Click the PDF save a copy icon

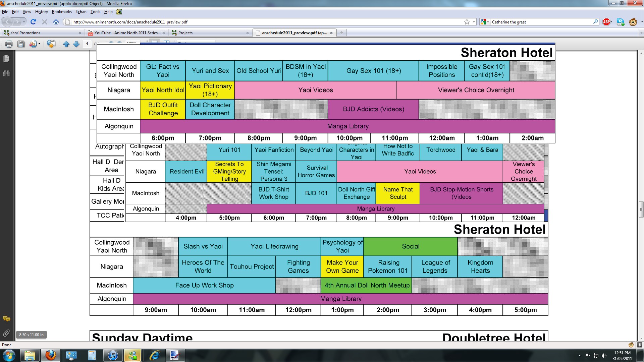(x=21, y=44)
